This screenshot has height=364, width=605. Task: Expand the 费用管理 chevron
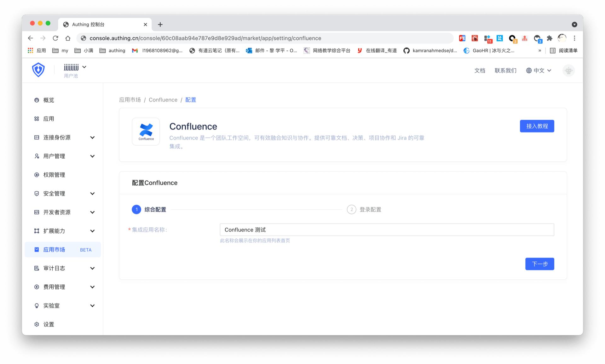pos(92,287)
